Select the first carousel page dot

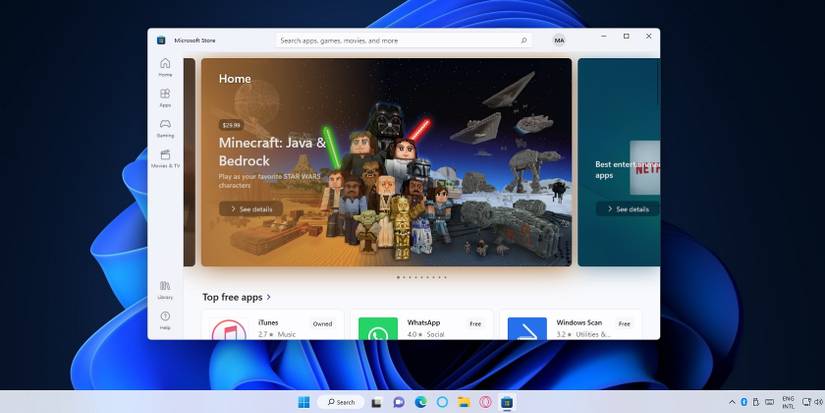tap(398, 277)
